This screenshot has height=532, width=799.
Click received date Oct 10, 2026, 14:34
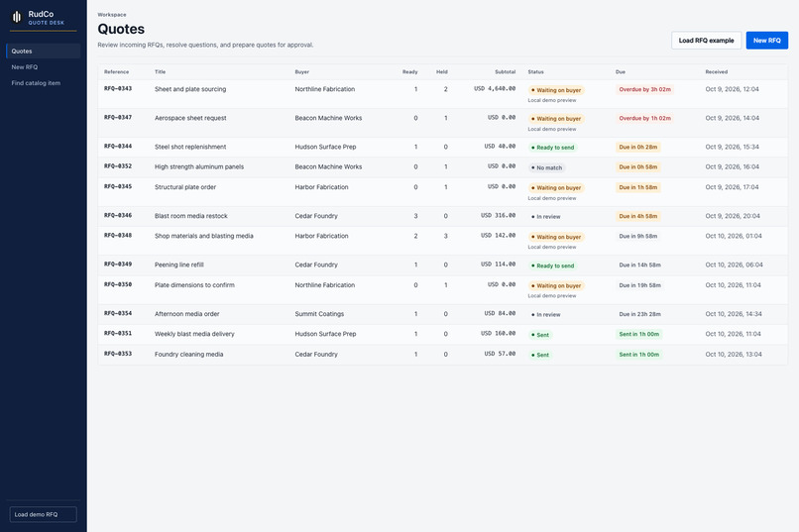(734, 314)
